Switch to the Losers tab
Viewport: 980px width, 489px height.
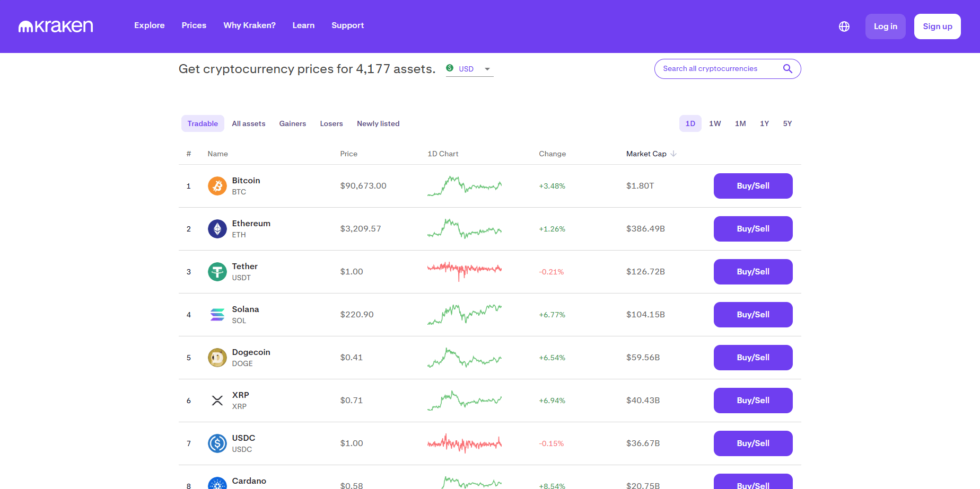point(331,123)
